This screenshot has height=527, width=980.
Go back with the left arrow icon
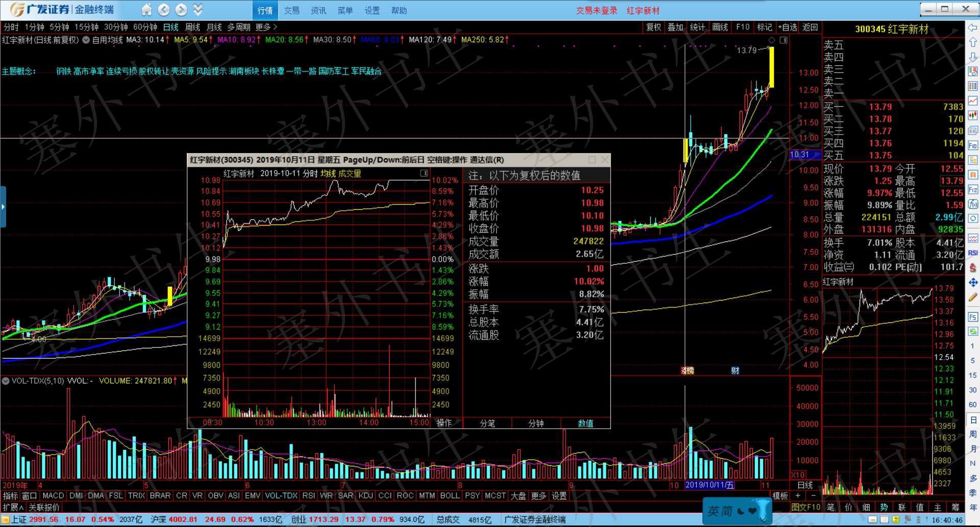(164, 10)
